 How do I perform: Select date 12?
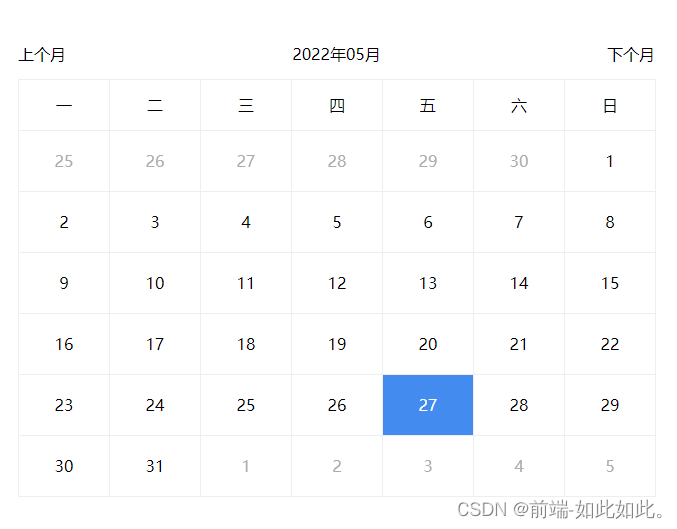tap(337, 283)
